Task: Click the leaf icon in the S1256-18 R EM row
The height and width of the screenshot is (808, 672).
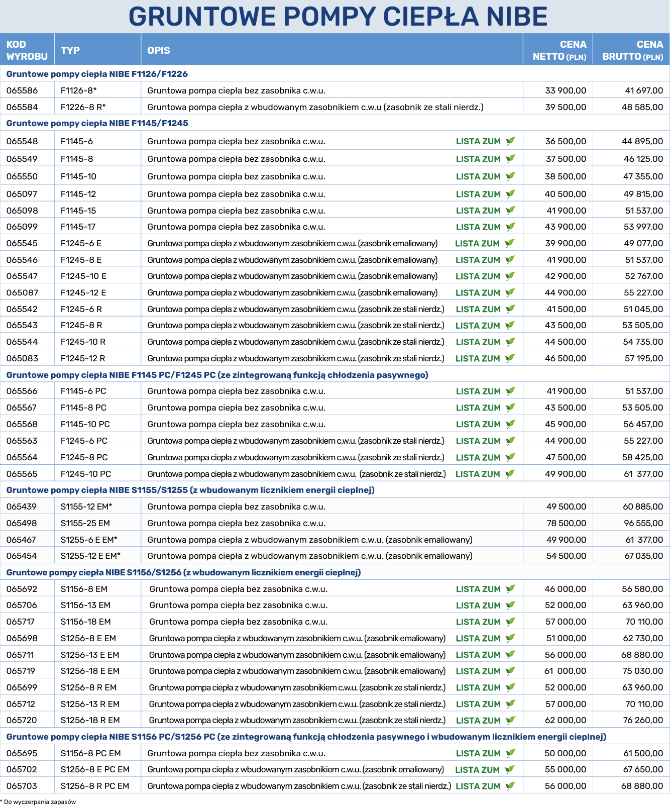Action: (510, 720)
